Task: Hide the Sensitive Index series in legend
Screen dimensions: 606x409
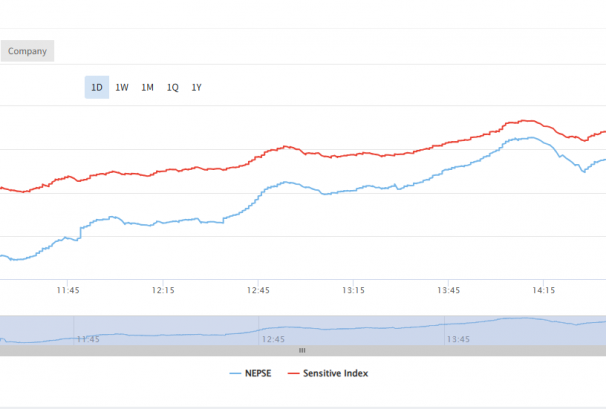Action: [x=328, y=373]
